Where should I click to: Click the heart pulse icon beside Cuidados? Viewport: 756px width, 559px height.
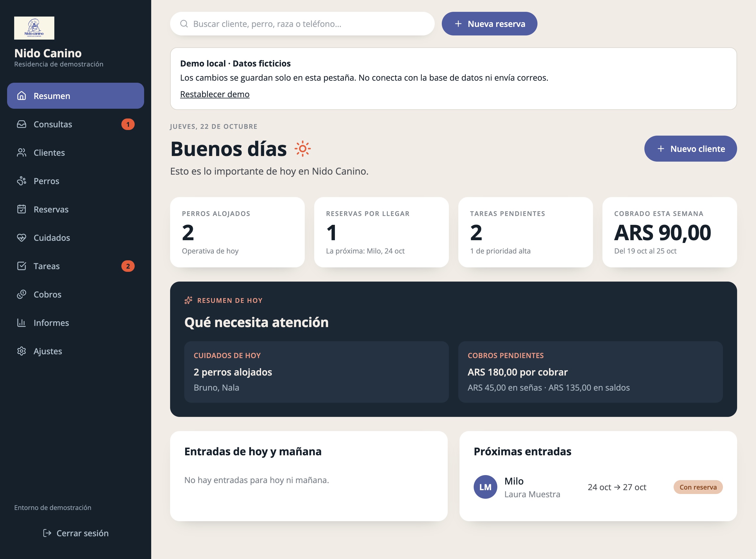coord(21,238)
